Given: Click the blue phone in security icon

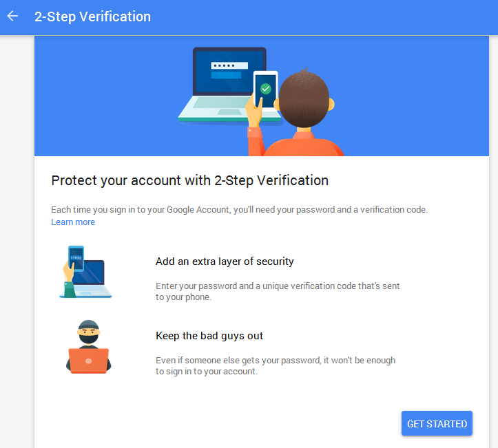Looking at the screenshot, I should pyautogui.click(x=76, y=259).
